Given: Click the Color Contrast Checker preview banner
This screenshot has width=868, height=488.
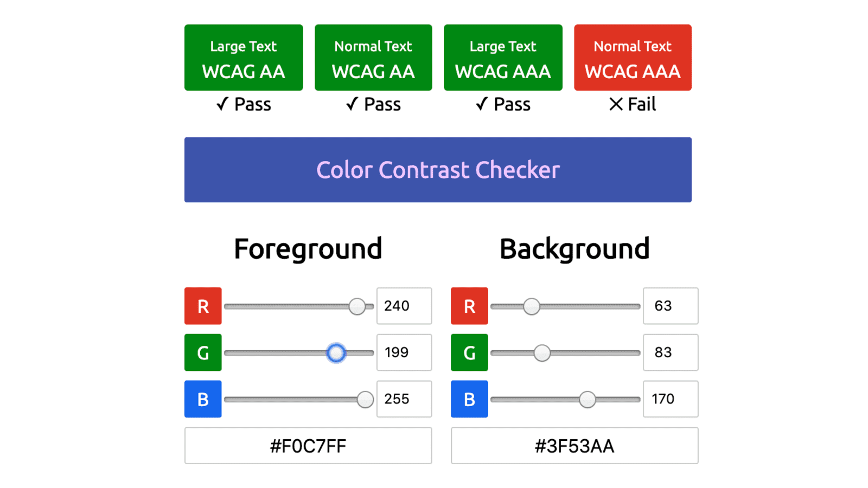Looking at the screenshot, I should click(438, 170).
